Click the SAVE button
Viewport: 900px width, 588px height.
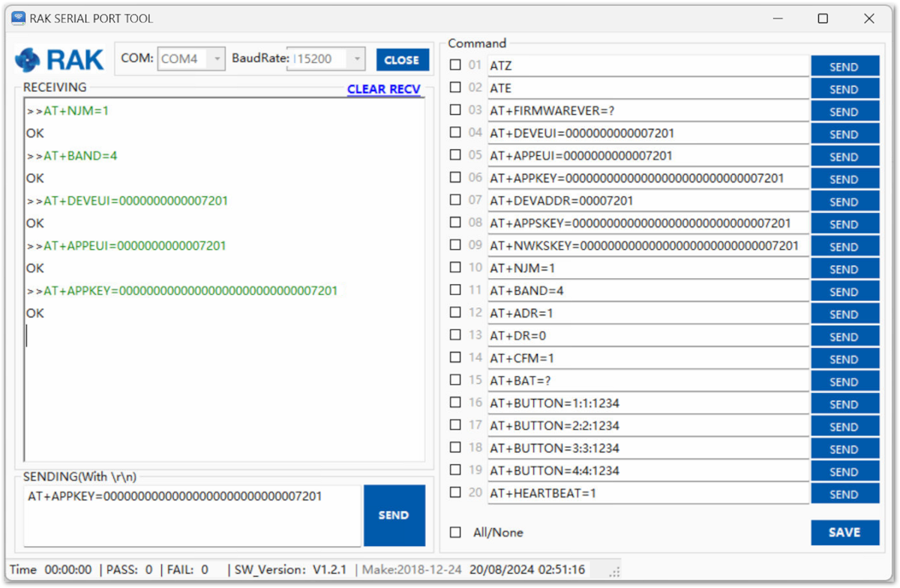(x=844, y=532)
